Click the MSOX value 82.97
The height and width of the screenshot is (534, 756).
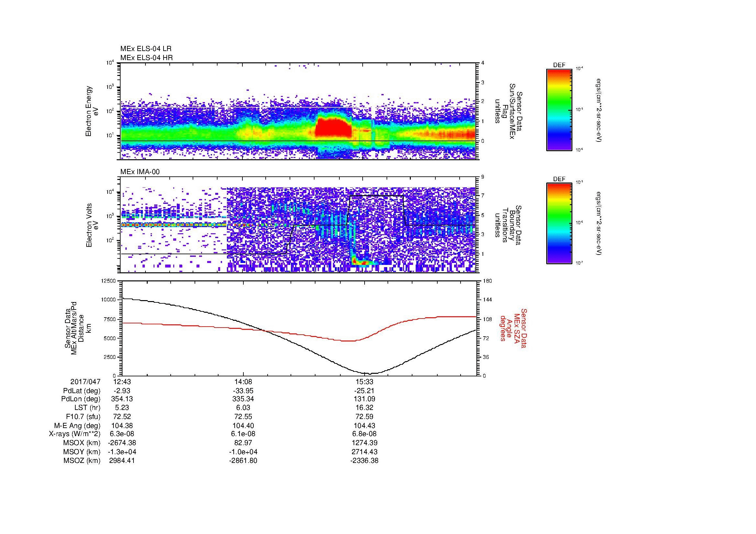pyautogui.click(x=243, y=443)
